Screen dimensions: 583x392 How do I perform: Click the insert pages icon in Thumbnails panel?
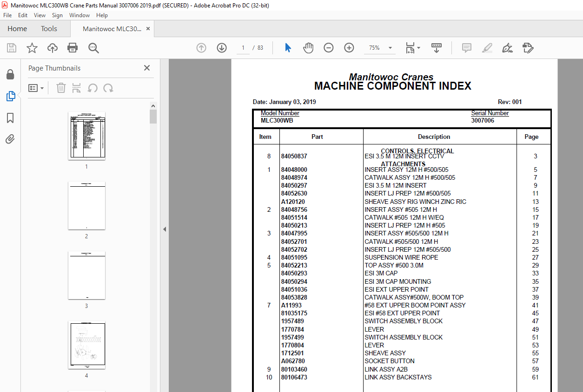77,88
